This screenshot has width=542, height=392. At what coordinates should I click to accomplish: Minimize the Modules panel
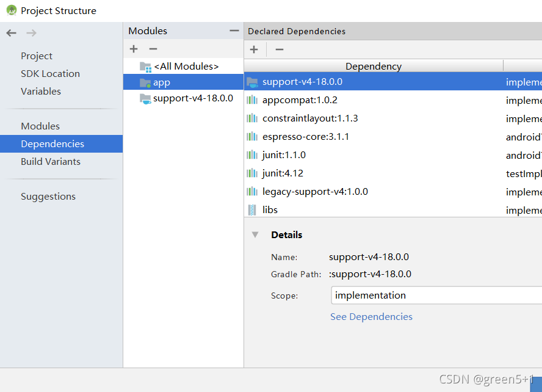point(234,31)
